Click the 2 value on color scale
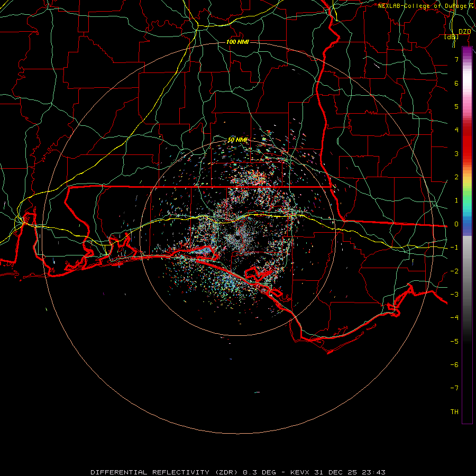Screen dimensions: 476x476 tap(456, 177)
